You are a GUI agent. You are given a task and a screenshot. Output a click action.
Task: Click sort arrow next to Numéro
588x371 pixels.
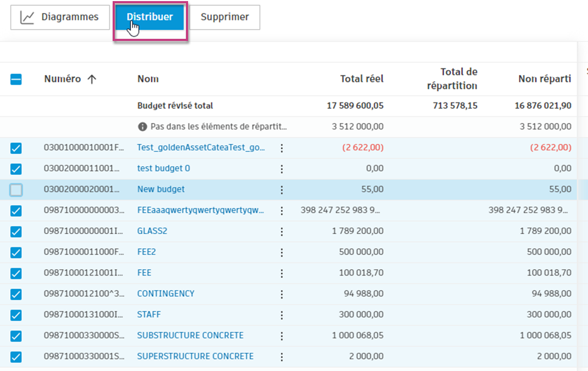tap(92, 79)
